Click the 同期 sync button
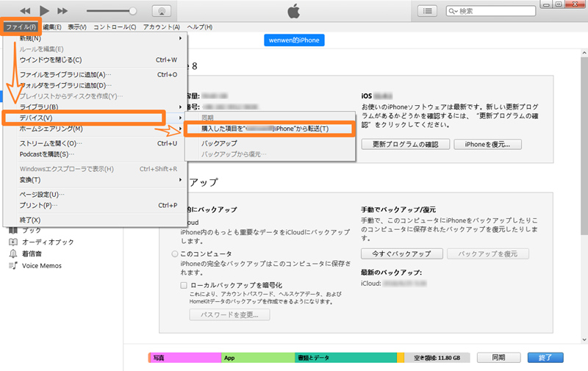 pos(498,358)
